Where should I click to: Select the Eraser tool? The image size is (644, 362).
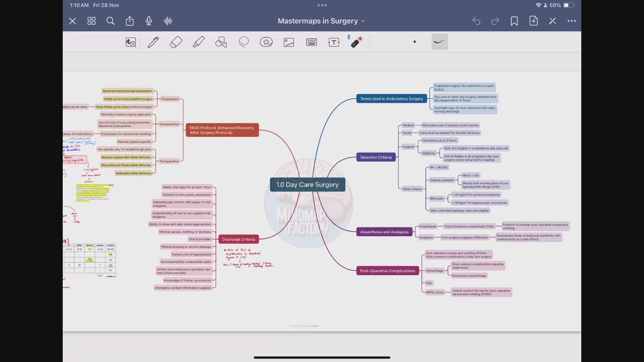coord(176,42)
